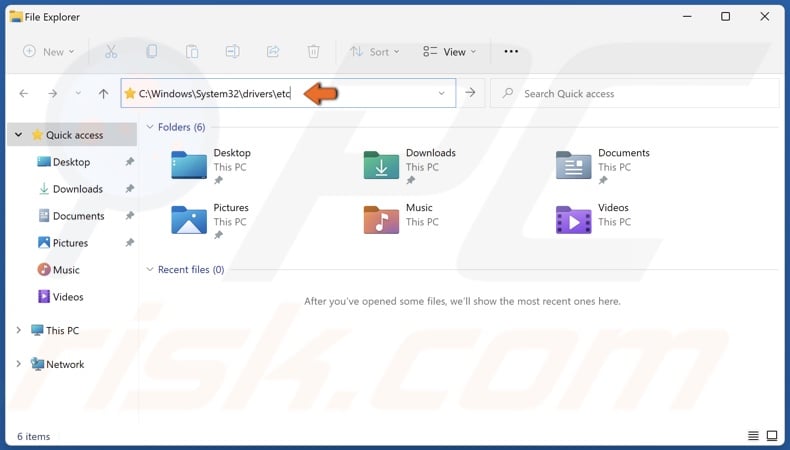
Task: Select Quick access in navigation pane
Action: (74, 135)
